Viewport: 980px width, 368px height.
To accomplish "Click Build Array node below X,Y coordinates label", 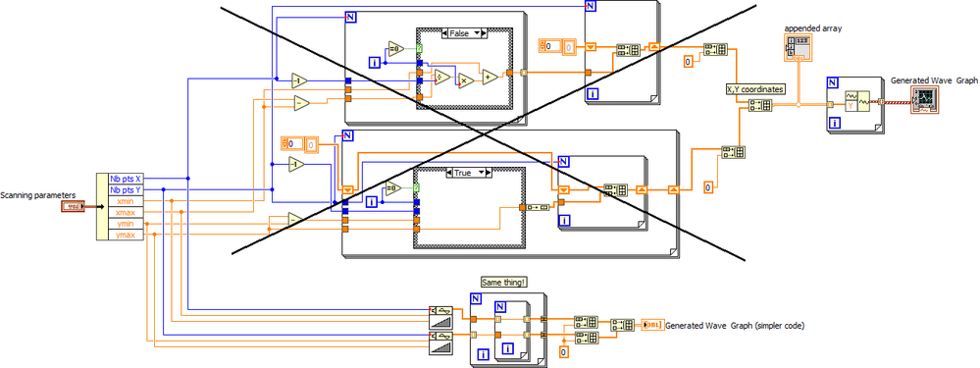I will [760, 105].
